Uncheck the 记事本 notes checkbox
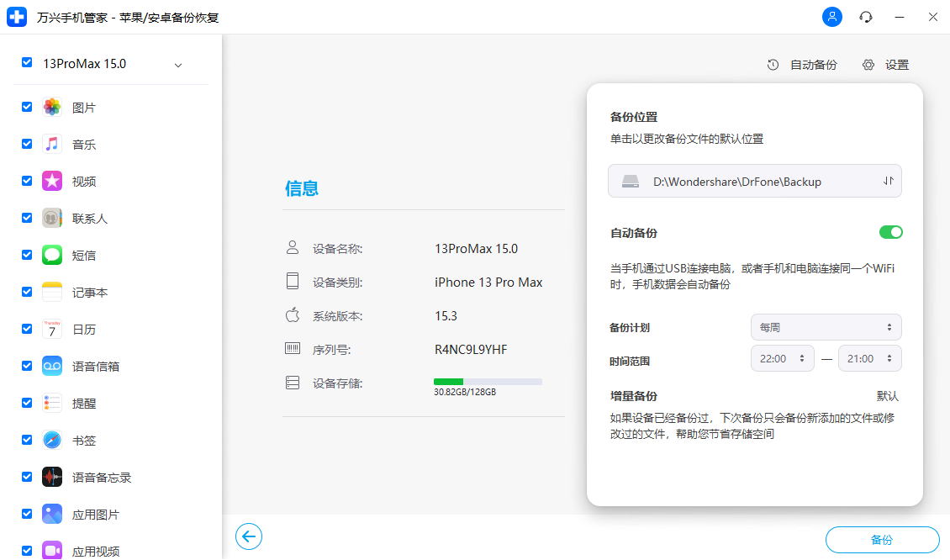The width and height of the screenshot is (950, 560). click(x=26, y=292)
